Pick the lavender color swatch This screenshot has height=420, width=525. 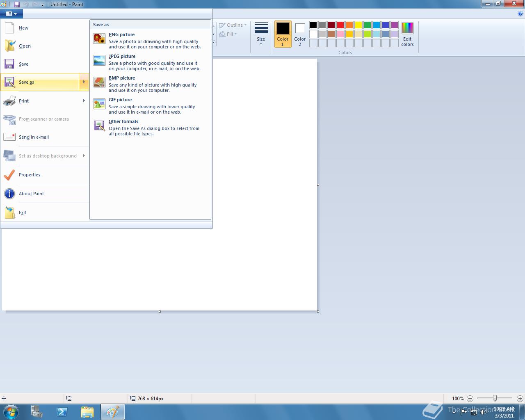tap(395, 34)
